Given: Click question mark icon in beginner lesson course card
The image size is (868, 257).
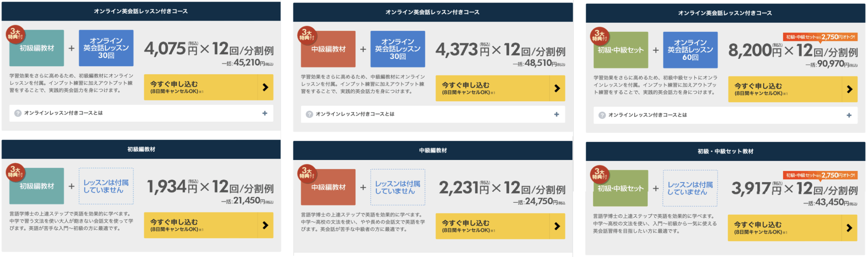Looking at the screenshot, I should (x=18, y=113).
